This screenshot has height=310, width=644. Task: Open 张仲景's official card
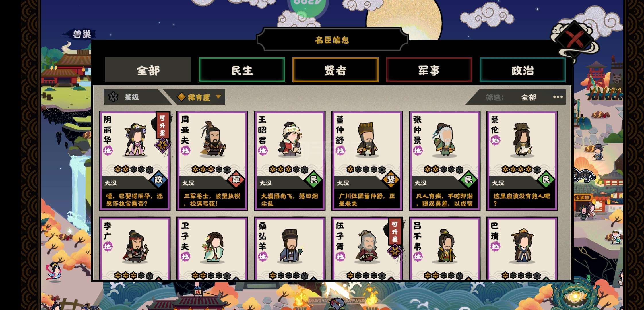coord(445,161)
